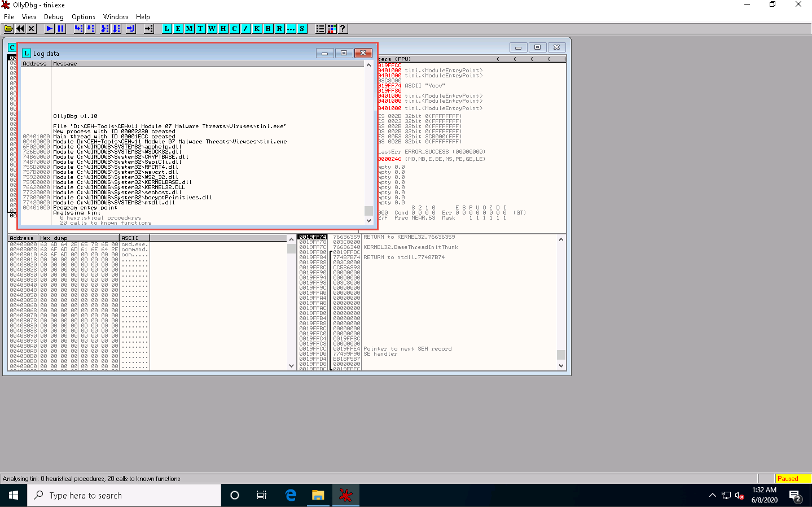Run program with the play toolbar icon

tap(50, 28)
